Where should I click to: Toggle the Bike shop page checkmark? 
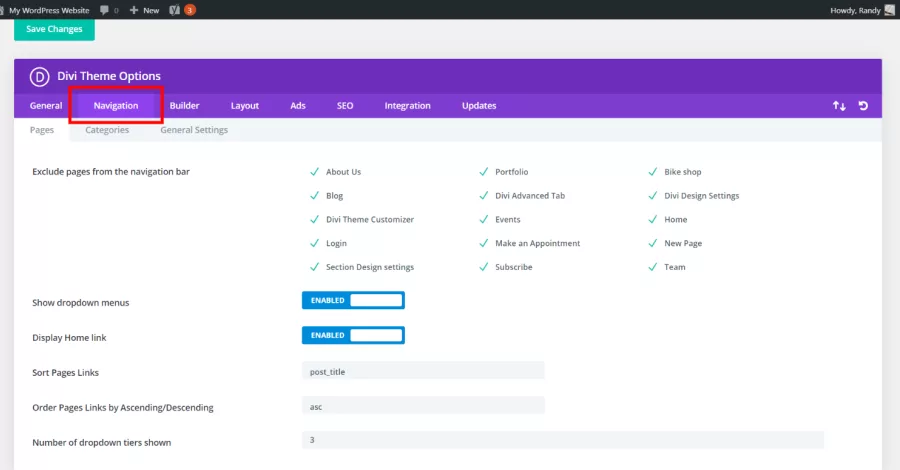coord(653,172)
